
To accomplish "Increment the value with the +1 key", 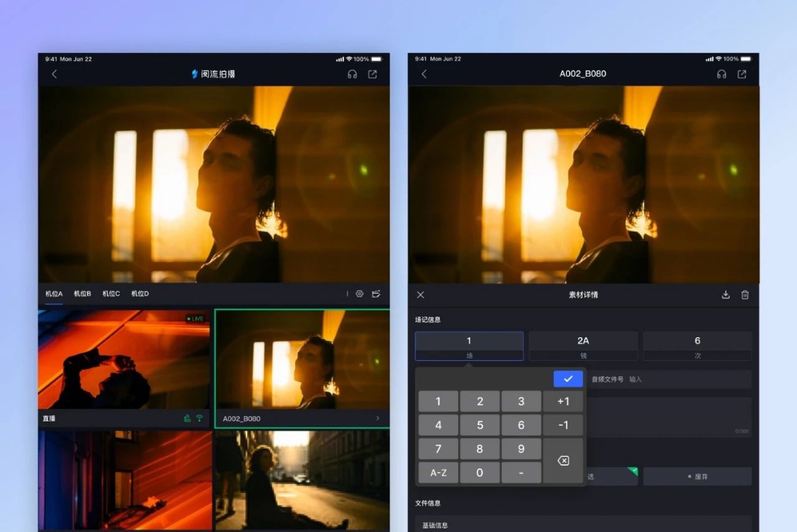I will click(x=563, y=401).
